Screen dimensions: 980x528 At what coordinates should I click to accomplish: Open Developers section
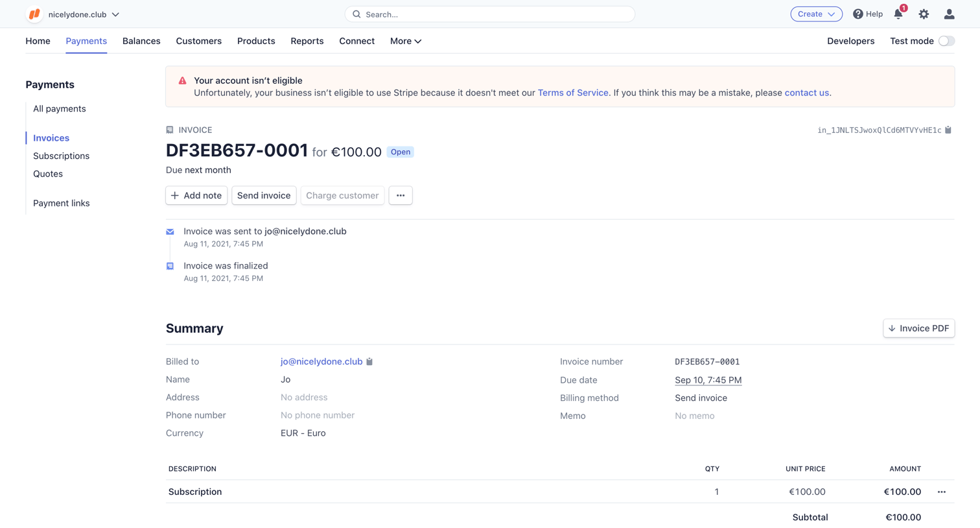click(850, 41)
